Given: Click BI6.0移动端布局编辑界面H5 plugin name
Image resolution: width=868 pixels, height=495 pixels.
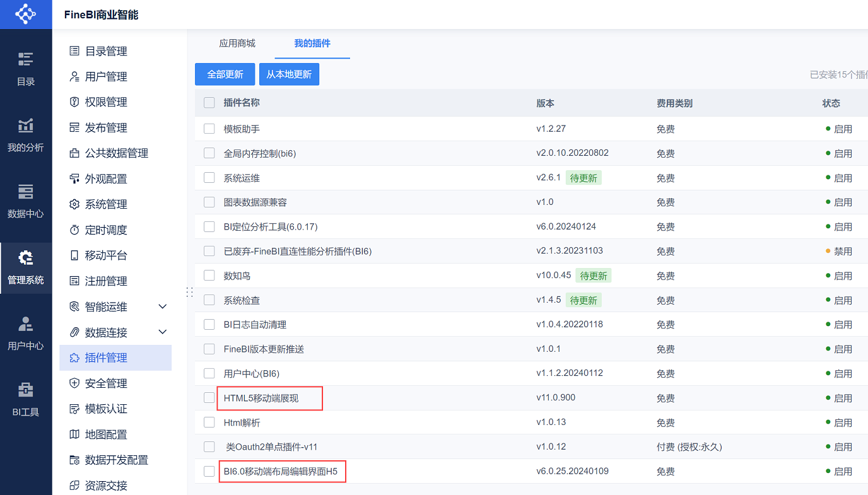Looking at the screenshot, I should click(x=281, y=471).
